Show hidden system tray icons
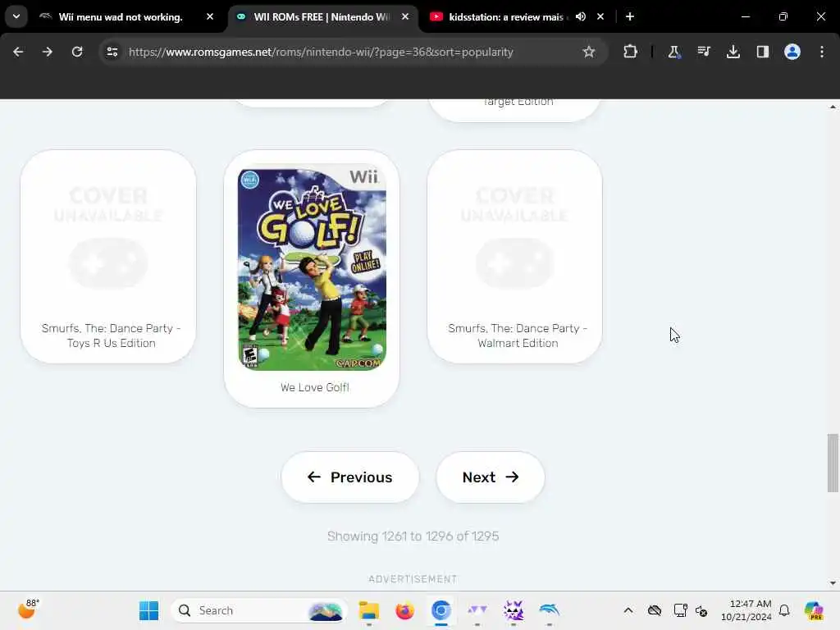 628,610
